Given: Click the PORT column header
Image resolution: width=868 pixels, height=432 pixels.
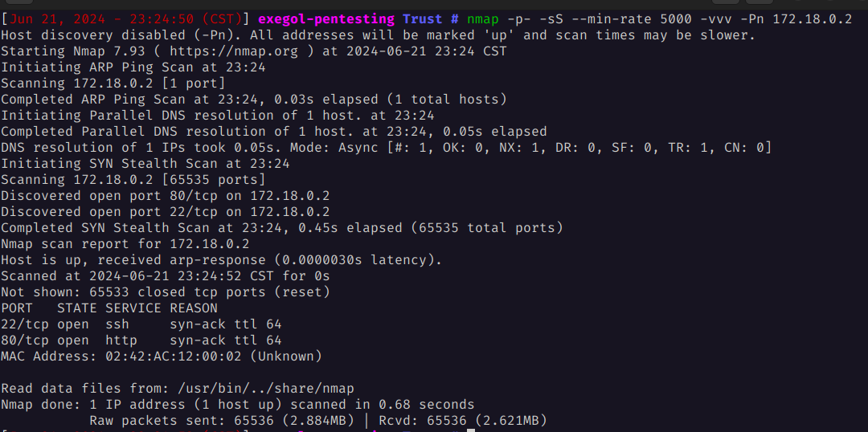Looking at the screenshot, I should (x=17, y=308).
